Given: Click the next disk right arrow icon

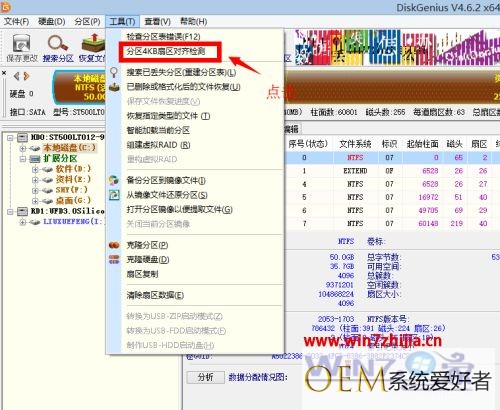Looking at the screenshot, I should [27, 76].
